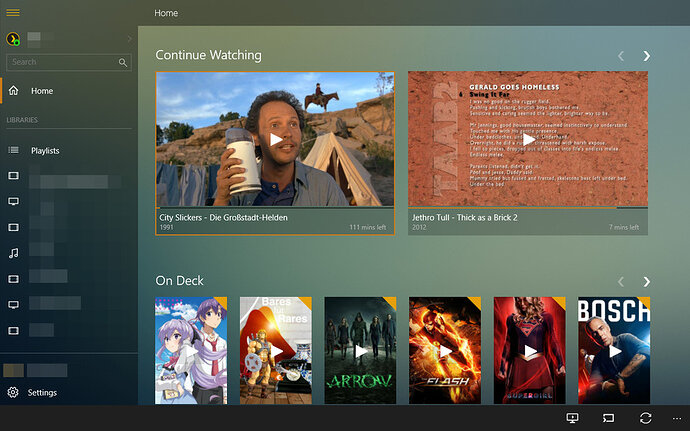Click the LIBRARIES section label
Image resolution: width=690 pixels, height=431 pixels.
pyautogui.click(x=22, y=120)
